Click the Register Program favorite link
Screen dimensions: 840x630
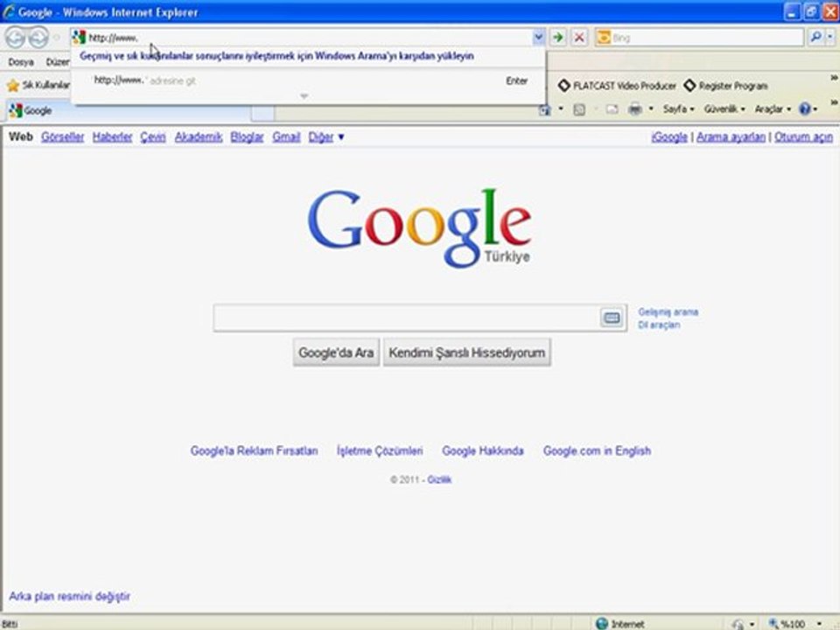click(726, 86)
